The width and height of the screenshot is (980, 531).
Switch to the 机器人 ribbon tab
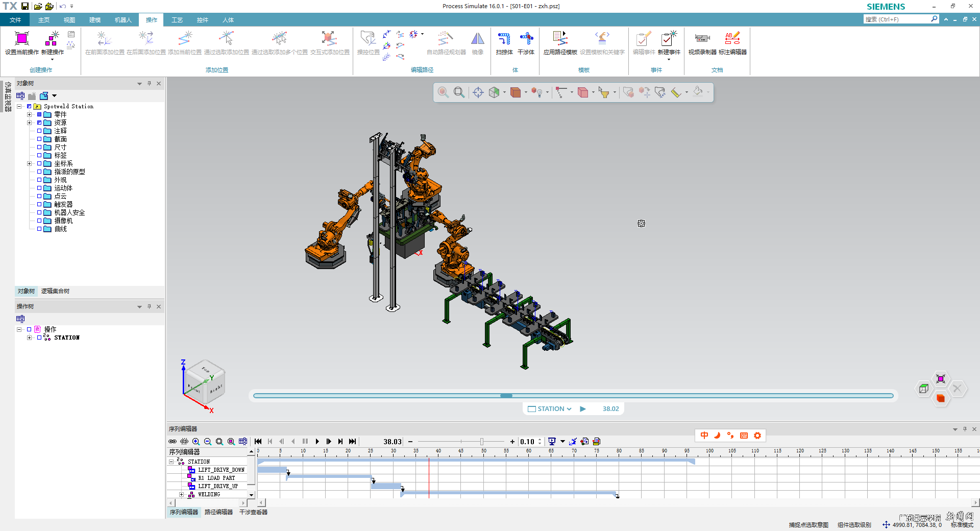pos(123,20)
